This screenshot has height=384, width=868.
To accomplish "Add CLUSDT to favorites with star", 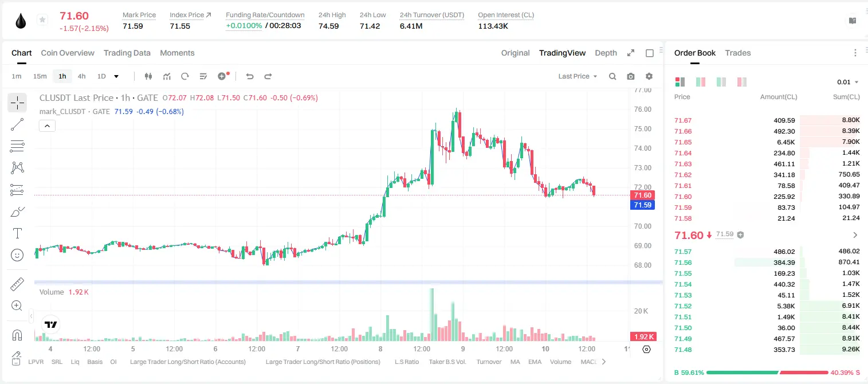I will click(x=42, y=20).
